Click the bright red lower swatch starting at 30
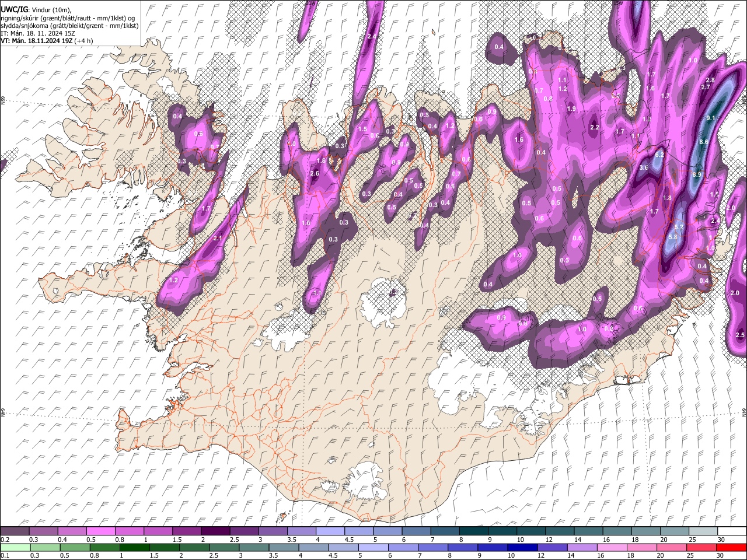The width and height of the screenshot is (747, 560). pyautogui.click(x=731, y=547)
